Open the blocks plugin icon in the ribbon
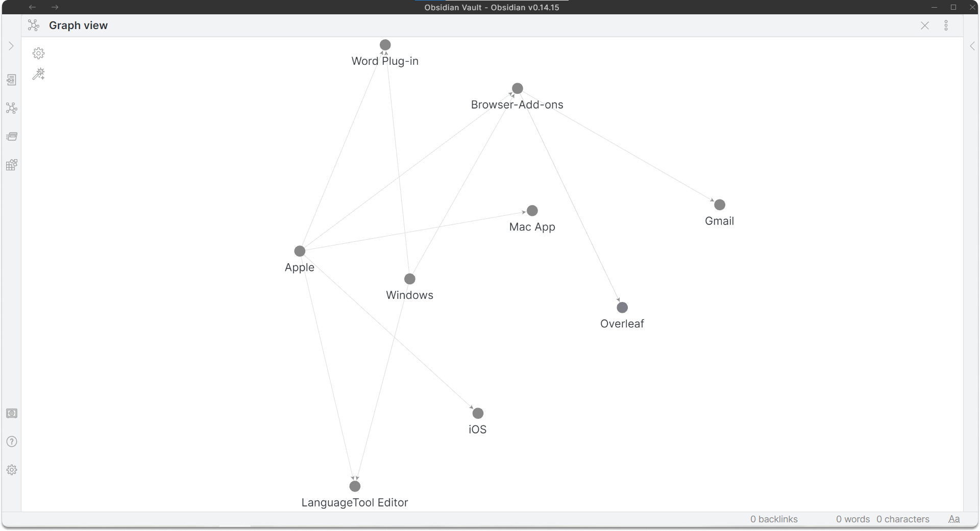 [x=12, y=165]
